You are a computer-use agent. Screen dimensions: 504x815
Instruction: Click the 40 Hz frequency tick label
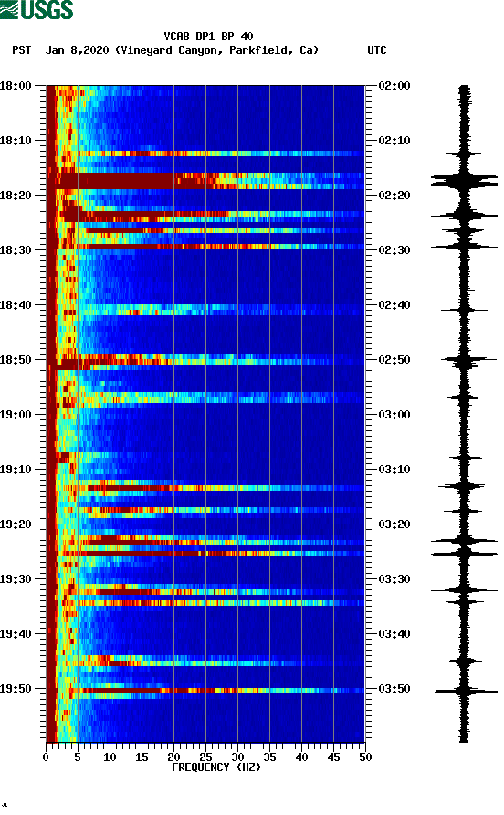(x=302, y=757)
